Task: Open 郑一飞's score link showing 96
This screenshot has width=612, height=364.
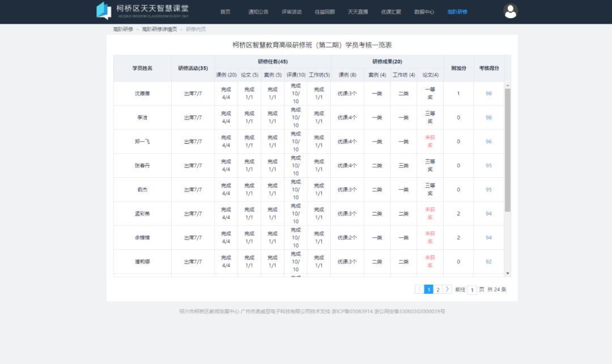Action: click(488, 141)
